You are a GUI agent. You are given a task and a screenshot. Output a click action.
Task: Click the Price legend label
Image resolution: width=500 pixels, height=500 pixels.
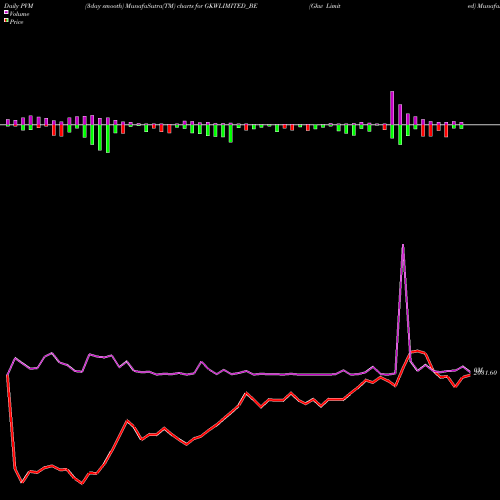pos(16,22)
